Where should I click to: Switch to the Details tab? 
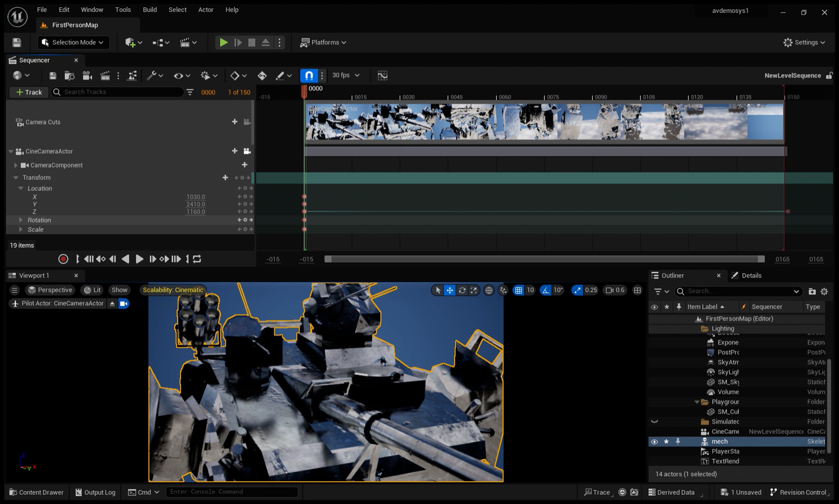747,276
